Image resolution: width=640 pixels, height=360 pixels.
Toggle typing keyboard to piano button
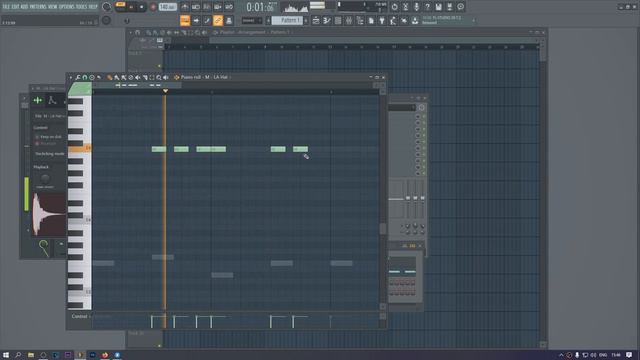pos(185,20)
